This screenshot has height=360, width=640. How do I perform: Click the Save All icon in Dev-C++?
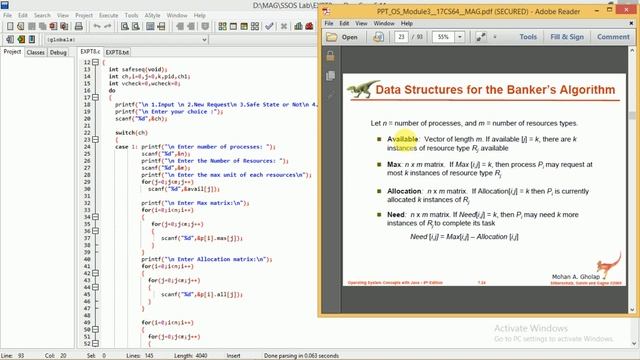(x=42, y=26)
